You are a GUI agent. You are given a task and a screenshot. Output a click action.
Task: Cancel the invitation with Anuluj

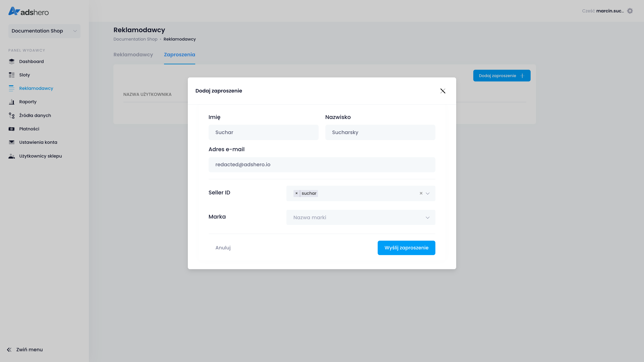pos(223,248)
